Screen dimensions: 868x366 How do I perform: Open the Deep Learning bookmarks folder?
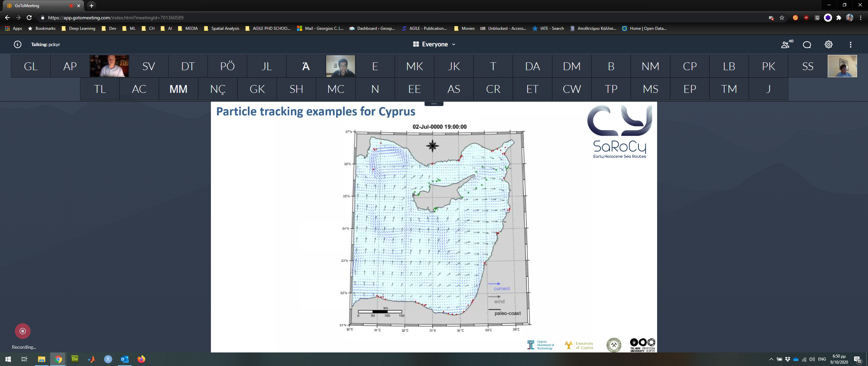click(78, 28)
